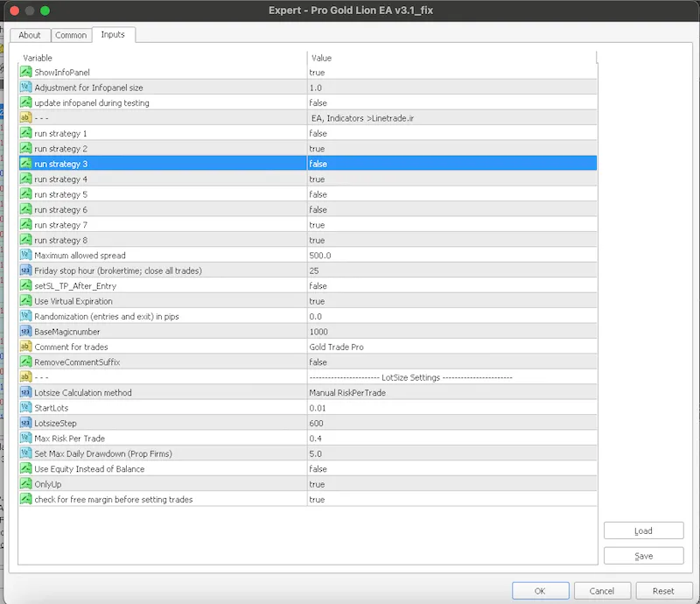The width and height of the screenshot is (700, 604).
Task: Change run strategy 3 highlighted value
Action: (451, 164)
